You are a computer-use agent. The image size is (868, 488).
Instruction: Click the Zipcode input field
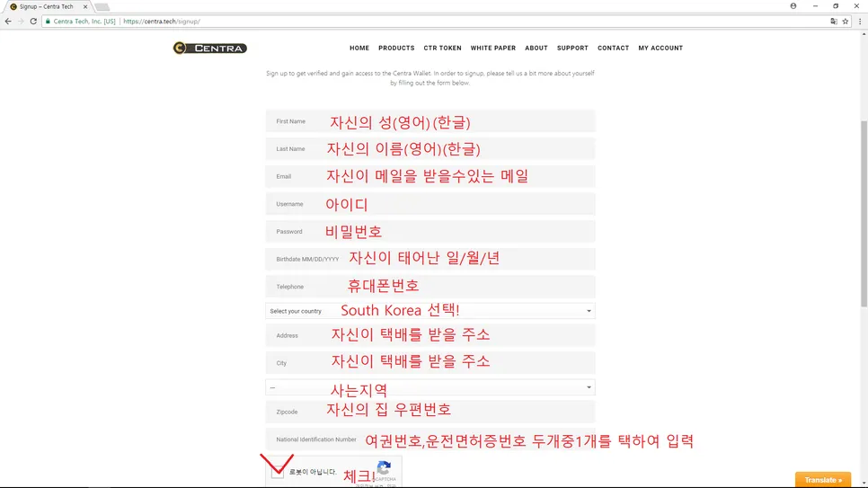pos(430,412)
